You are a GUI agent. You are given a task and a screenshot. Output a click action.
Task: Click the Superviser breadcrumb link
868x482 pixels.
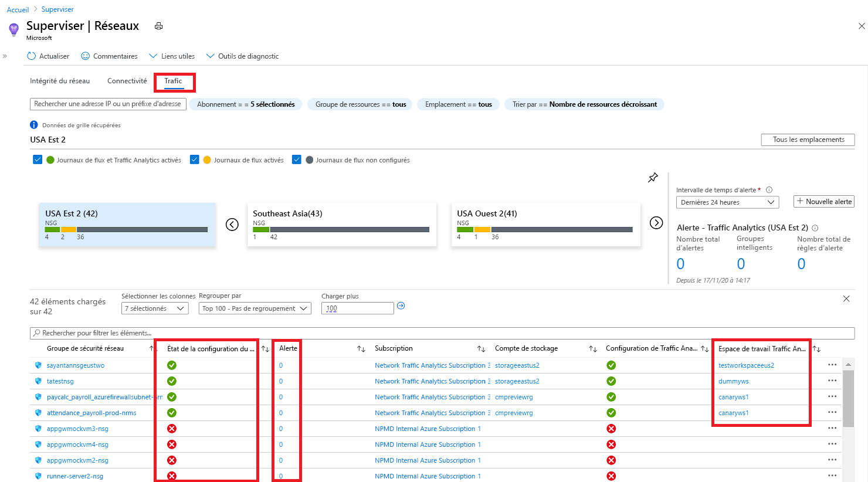pyautogui.click(x=57, y=9)
